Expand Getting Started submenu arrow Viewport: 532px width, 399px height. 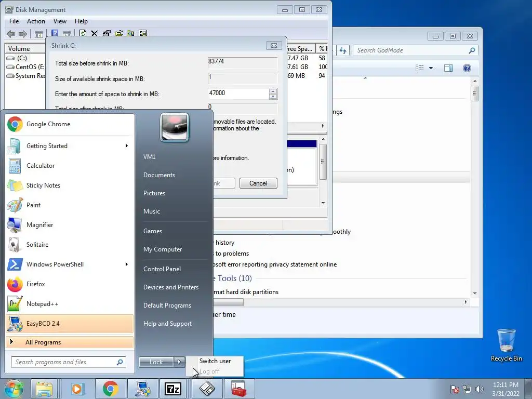pyautogui.click(x=127, y=146)
